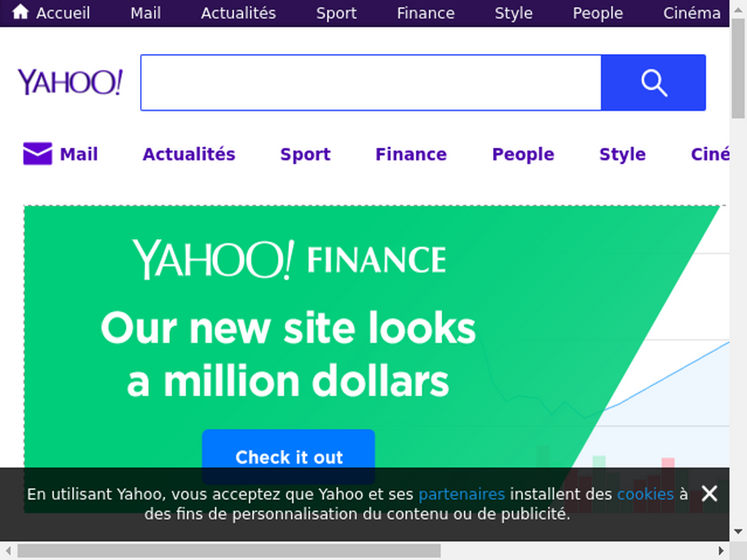Click the vertical scrollbar down arrow
The height and width of the screenshot is (560, 747).
tap(738, 532)
